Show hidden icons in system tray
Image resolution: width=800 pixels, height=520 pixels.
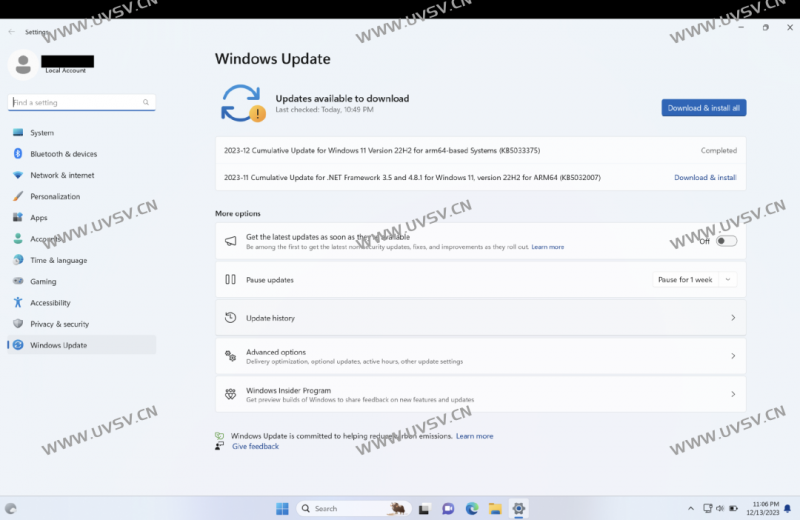click(x=691, y=508)
